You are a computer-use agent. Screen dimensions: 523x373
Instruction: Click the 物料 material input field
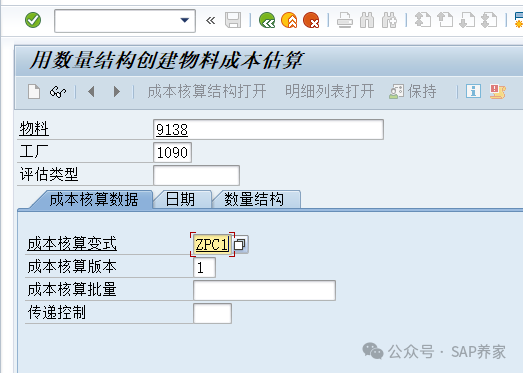click(x=269, y=129)
